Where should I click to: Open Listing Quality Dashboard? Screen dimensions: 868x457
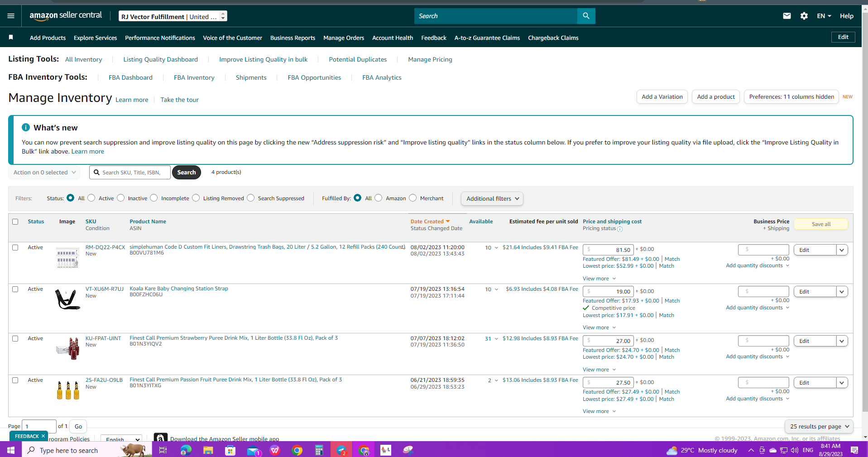(x=160, y=59)
